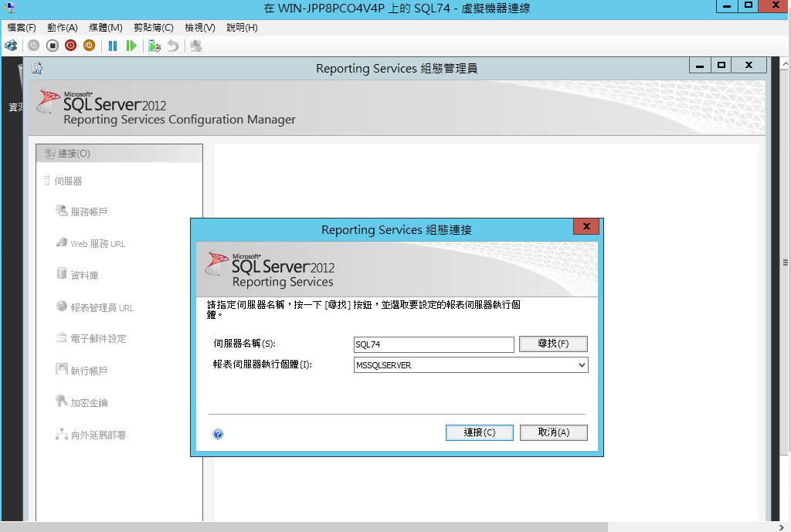Open the 檔案(F) menu

coord(22,28)
